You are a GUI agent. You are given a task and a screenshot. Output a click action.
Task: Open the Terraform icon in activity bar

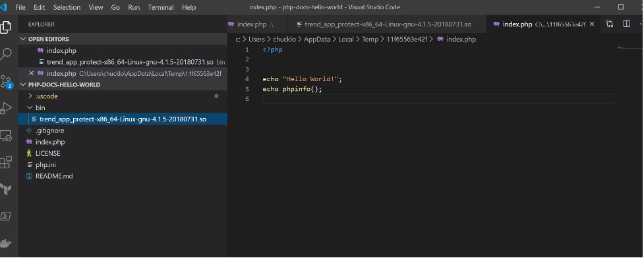(6, 189)
